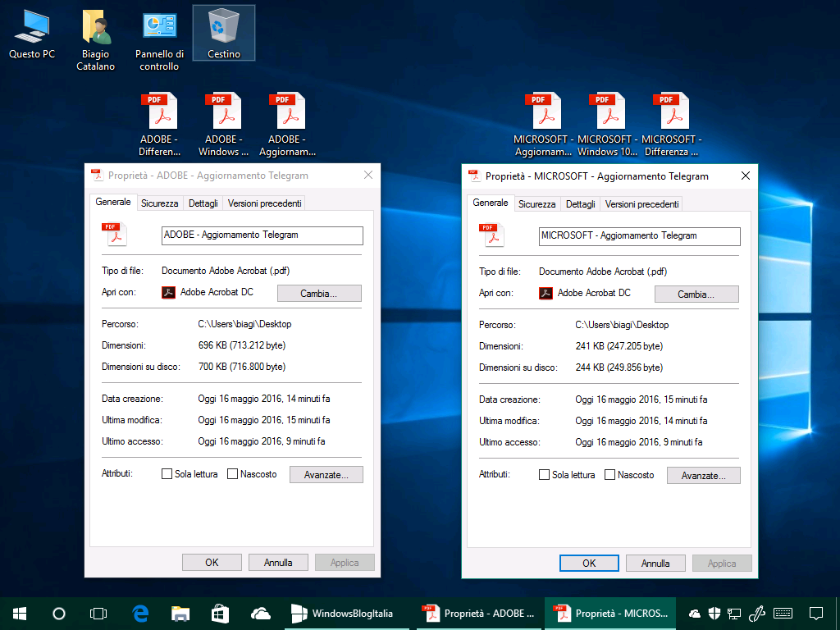Click the 696 KB (713.212 byte) size value
This screenshot has height=630, width=840.
click(x=242, y=345)
